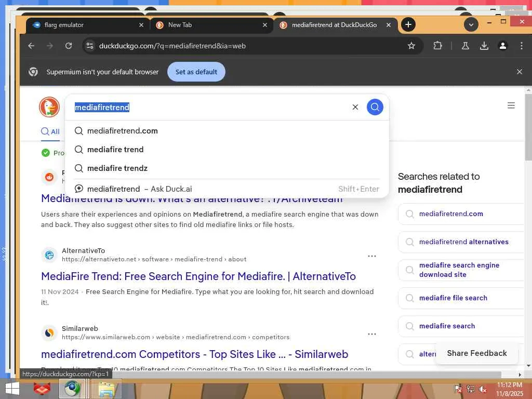The image size is (532, 399).
Task: Open the Windows Start button
Action: pyautogui.click(x=12, y=389)
